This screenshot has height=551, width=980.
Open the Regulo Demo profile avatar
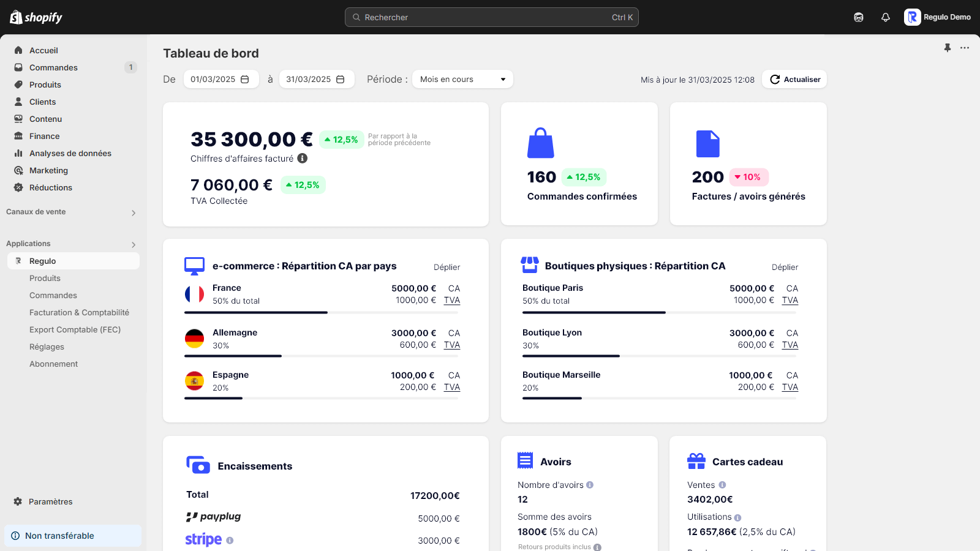click(911, 17)
